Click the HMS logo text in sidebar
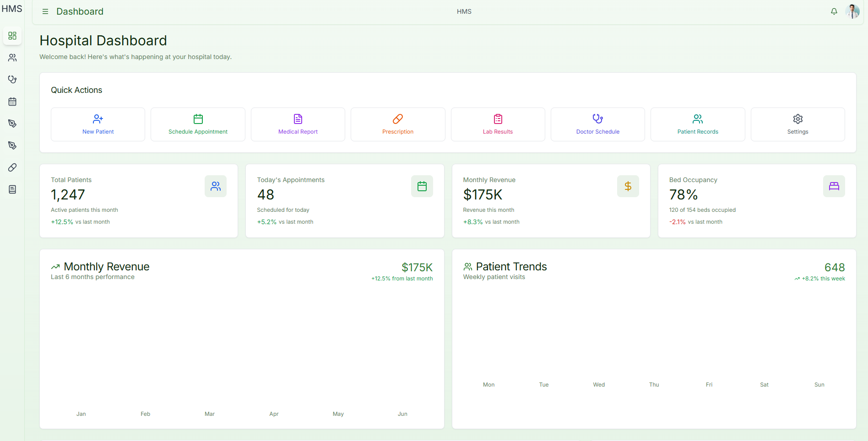 coord(12,9)
